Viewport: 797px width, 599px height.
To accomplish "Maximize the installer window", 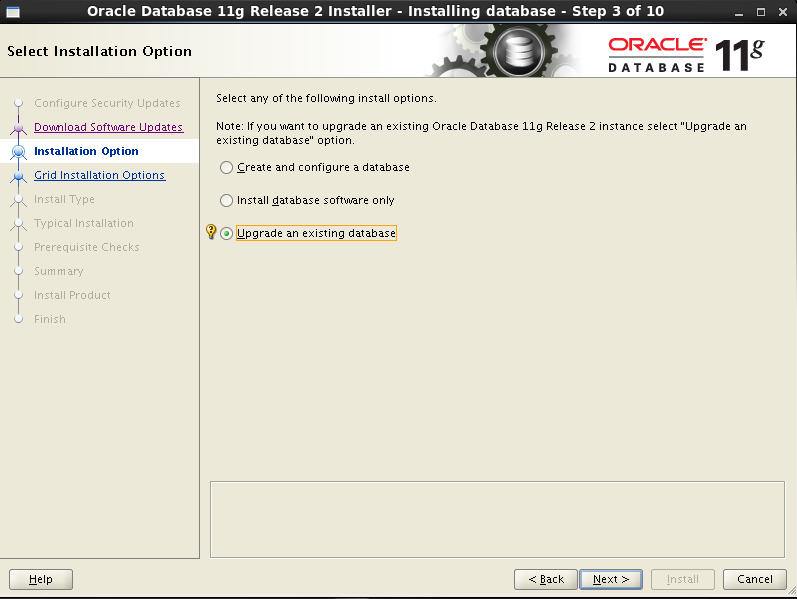I will click(761, 12).
